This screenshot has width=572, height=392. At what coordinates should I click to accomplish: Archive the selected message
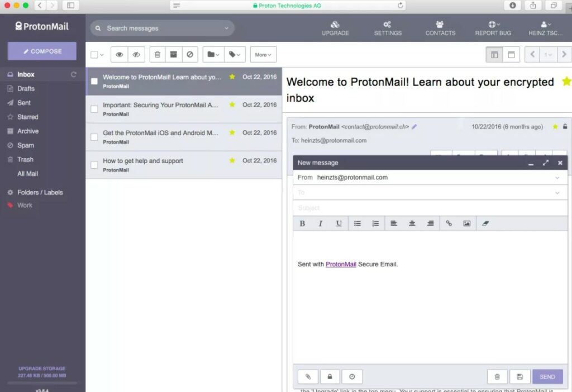pyautogui.click(x=174, y=54)
